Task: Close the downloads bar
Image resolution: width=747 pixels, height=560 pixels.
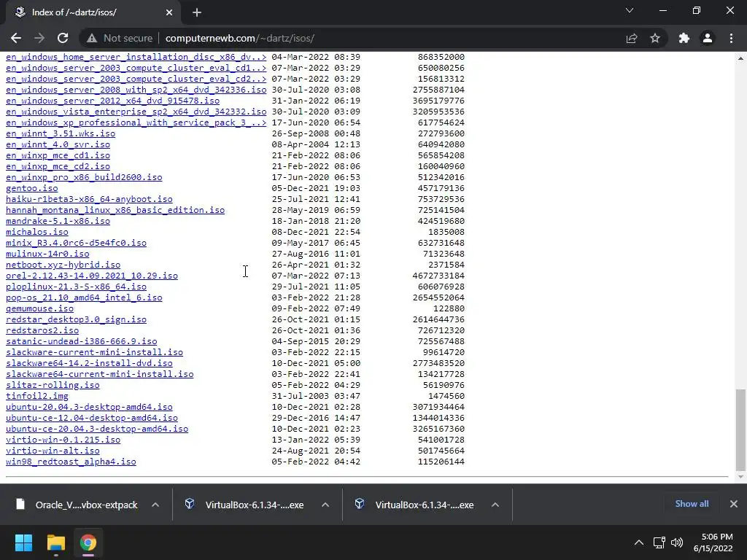Action: 734,504
